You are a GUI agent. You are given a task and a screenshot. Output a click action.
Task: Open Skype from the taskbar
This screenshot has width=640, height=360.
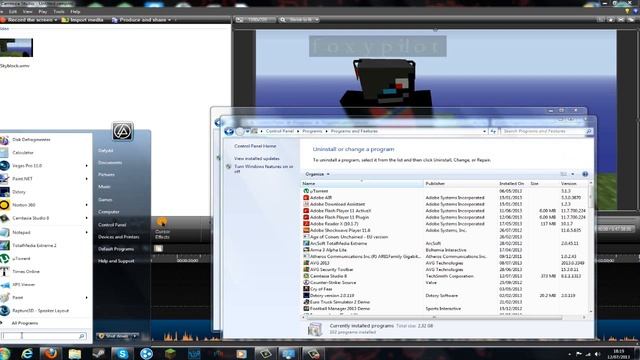point(122,354)
